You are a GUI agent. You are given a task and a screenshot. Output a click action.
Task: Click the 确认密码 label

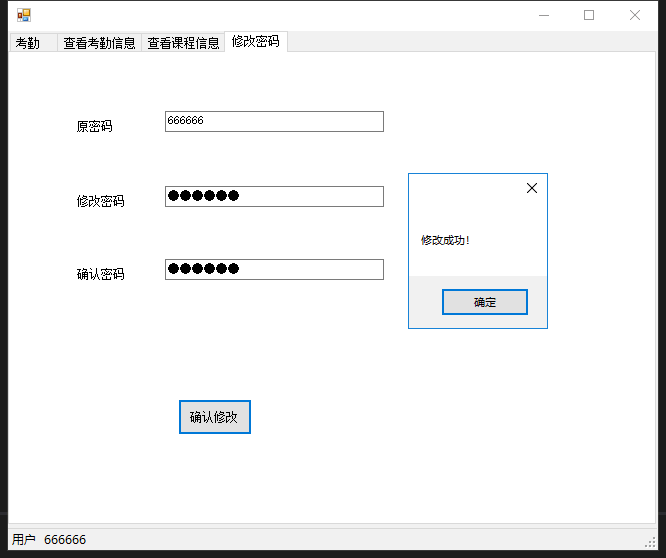pos(101,274)
